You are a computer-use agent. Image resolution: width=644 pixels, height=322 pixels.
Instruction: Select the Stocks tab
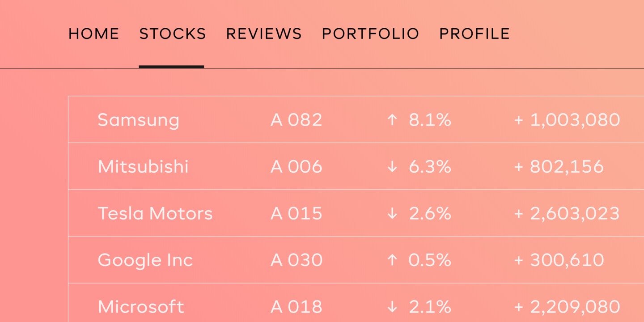pyautogui.click(x=173, y=34)
